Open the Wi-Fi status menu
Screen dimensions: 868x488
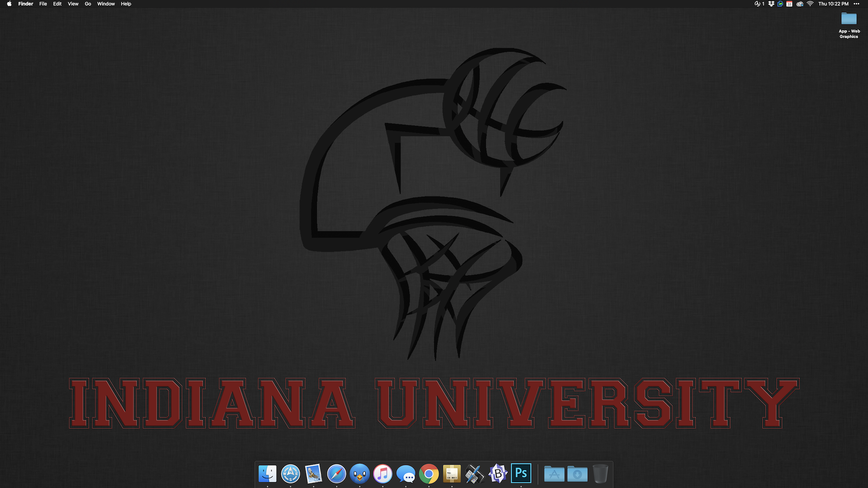click(x=810, y=4)
